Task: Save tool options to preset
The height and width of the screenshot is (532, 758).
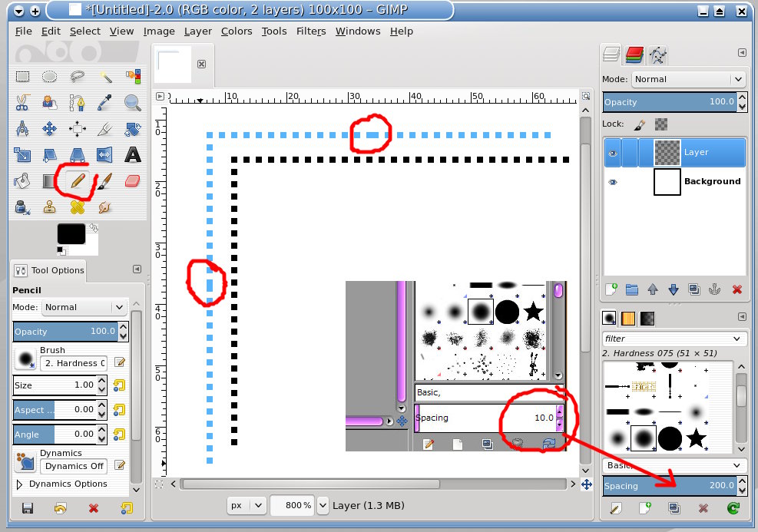Action: coord(28,508)
